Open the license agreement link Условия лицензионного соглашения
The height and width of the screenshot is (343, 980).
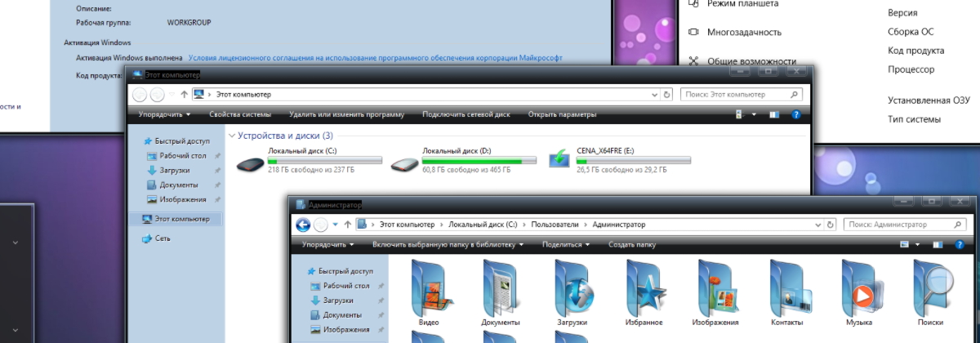pyautogui.click(x=376, y=58)
